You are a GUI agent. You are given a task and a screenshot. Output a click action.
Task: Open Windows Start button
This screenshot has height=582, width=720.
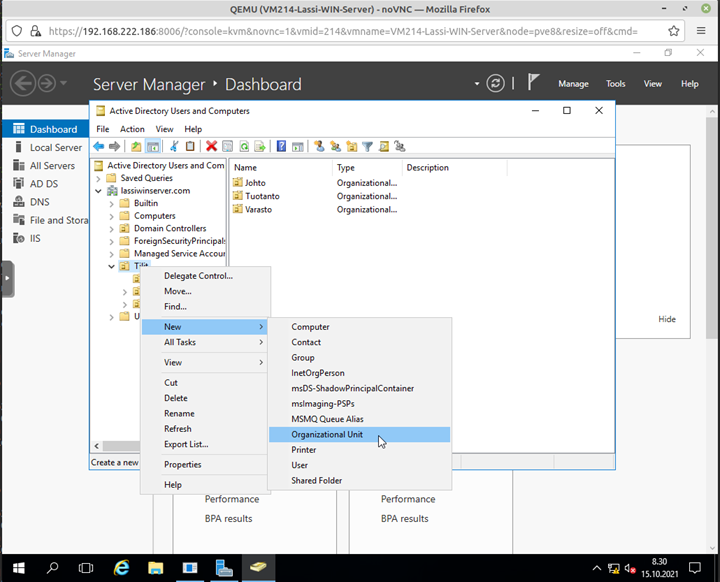pyautogui.click(x=19, y=568)
